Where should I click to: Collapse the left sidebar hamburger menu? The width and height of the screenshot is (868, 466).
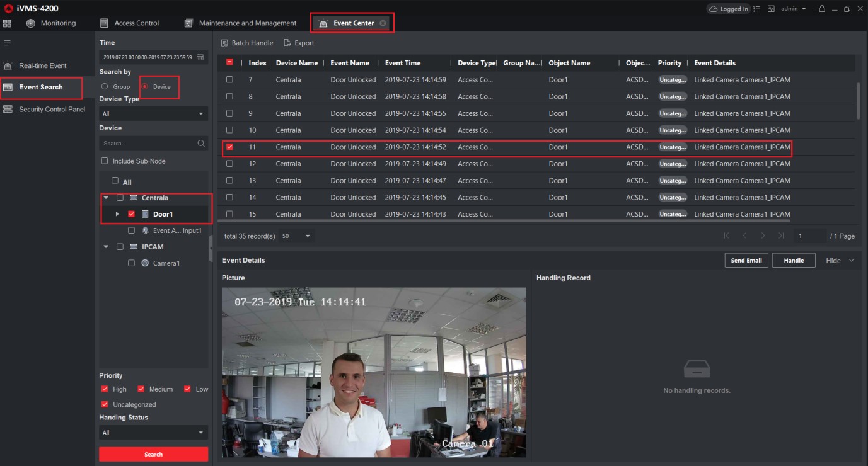coord(8,43)
